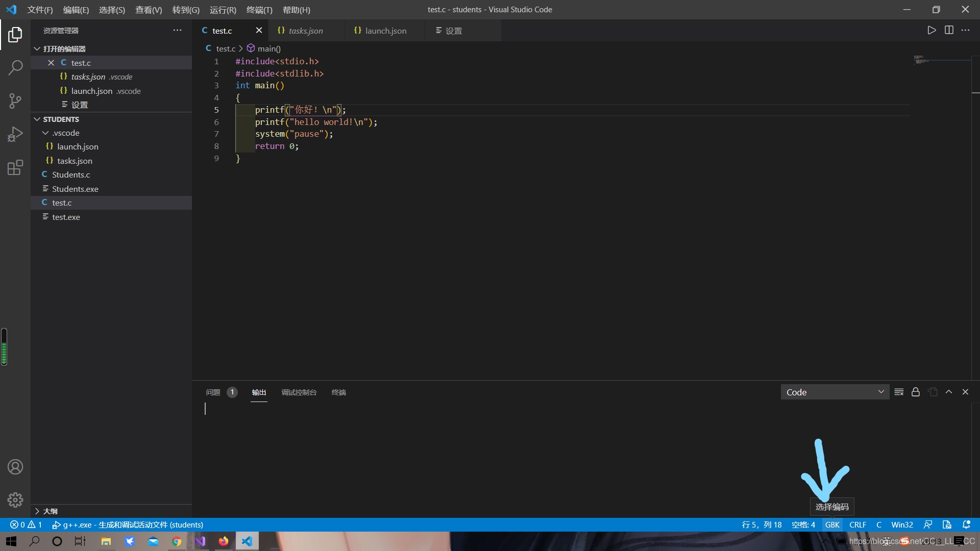Go to line via cursor position status
The width and height of the screenshot is (980, 551).
pos(762,524)
